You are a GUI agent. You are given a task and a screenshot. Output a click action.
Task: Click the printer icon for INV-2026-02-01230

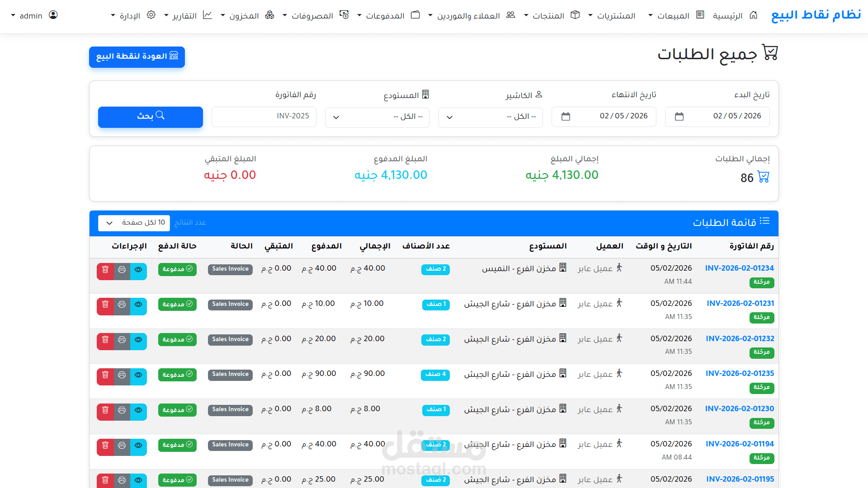[122, 410]
